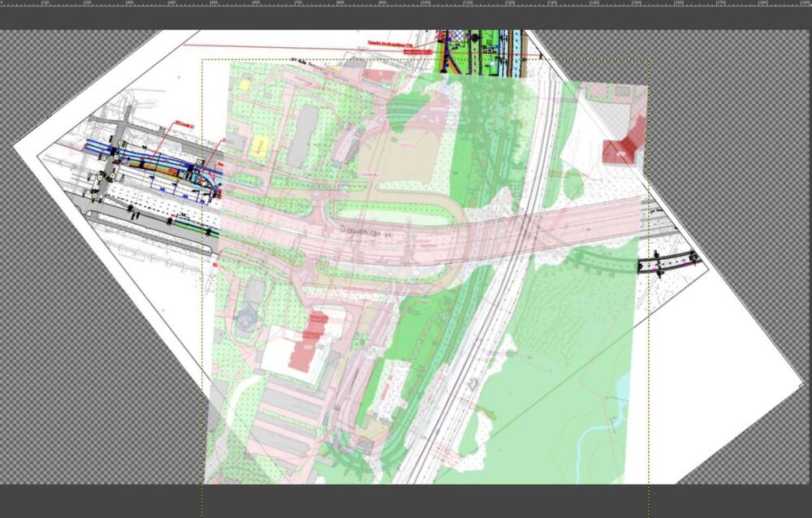This screenshot has height=518, width=812.
Task: Click the street name label on the pink road
Action: click(367, 231)
